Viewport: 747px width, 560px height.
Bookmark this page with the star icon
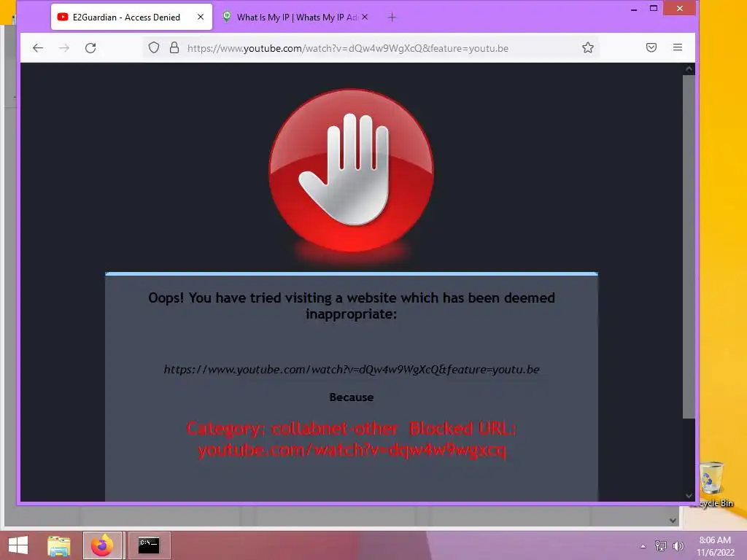point(588,47)
